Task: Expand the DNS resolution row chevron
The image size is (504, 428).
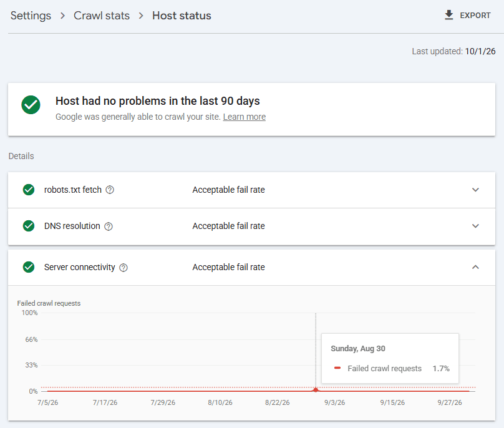Action: click(x=475, y=226)
